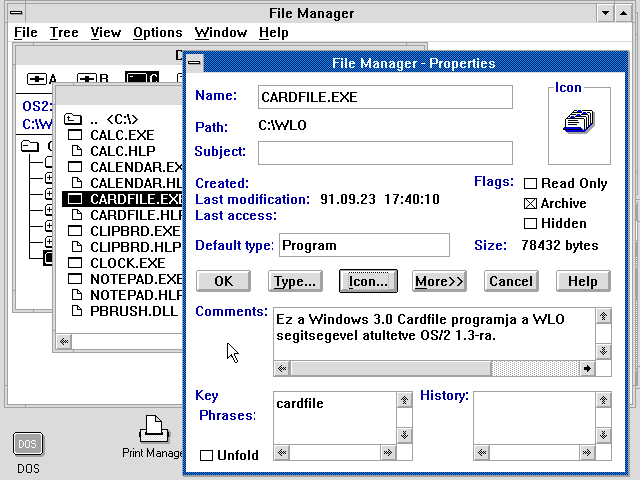Select the CALC.EXE program icon
Viewport: 640px width, 480px height.
pyautogui.click(x=75, y=135)
